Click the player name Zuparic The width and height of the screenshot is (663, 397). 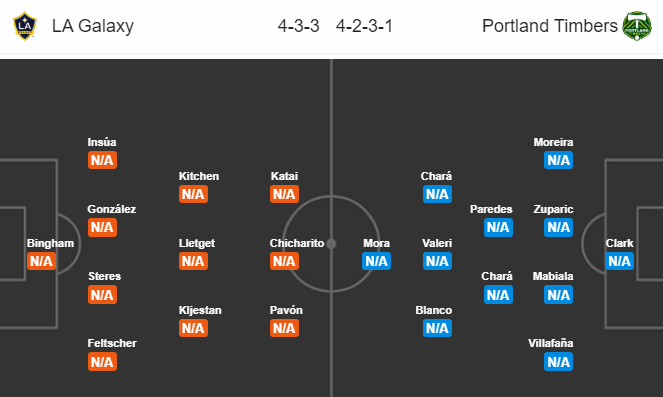pos(553,209)
